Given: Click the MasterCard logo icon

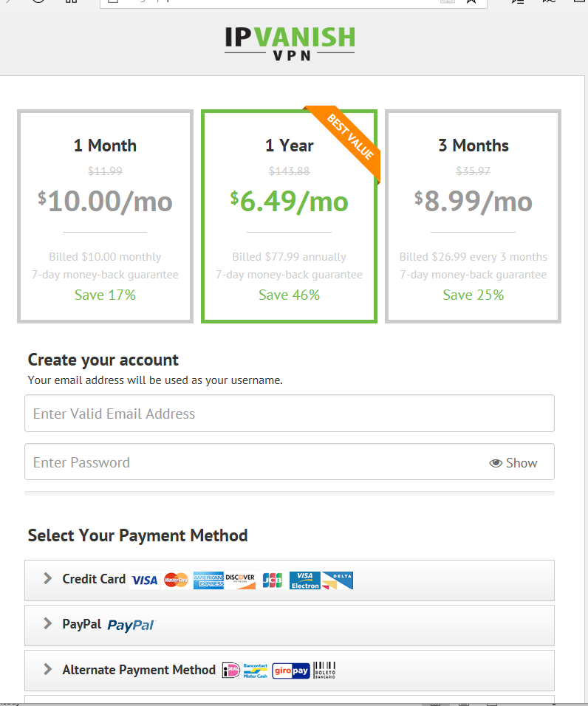Looking at the screenshot, I should coord(176,580).
